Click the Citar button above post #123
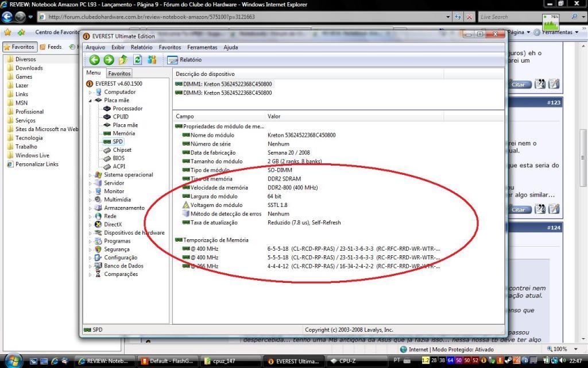Screen dimensions: 588x368 (x=520, y=84)
